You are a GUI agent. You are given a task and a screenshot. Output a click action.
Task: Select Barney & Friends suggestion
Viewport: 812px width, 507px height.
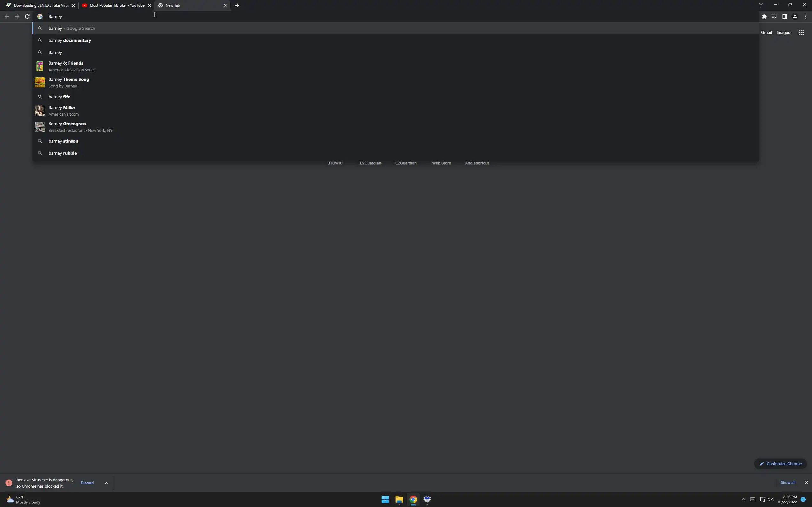coord(66,66)
